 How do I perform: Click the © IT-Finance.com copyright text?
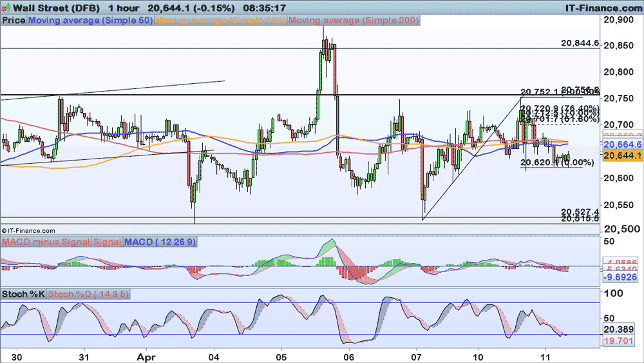[28, 231]
